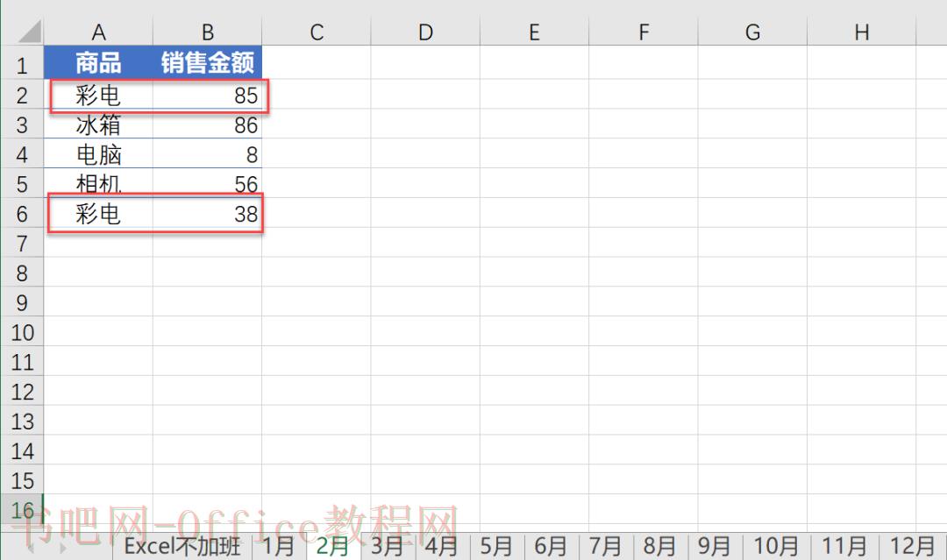This screenshot has width=947, height=560.
Task: Select row 7 header
Action: pyautogui.click(x=22, y=242)
